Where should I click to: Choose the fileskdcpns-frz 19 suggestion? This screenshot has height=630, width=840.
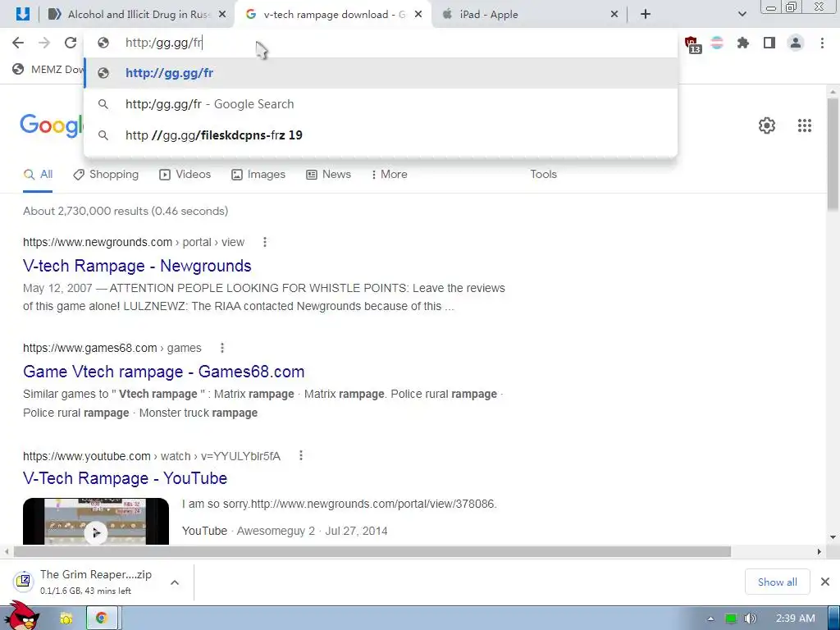click(381, 135)
